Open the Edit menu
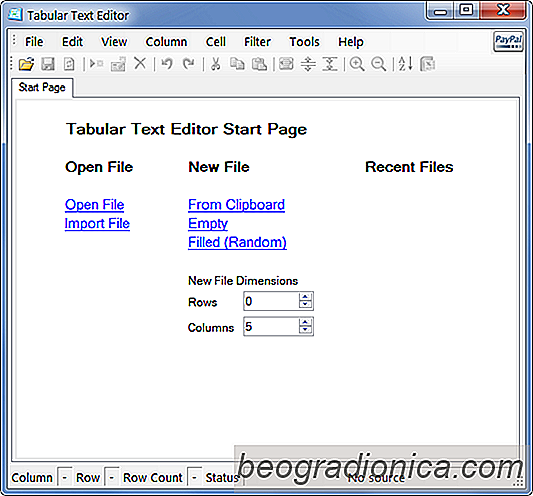Viewport: 533px width, 496px height. pyautogui.click(x=72, y=42)
